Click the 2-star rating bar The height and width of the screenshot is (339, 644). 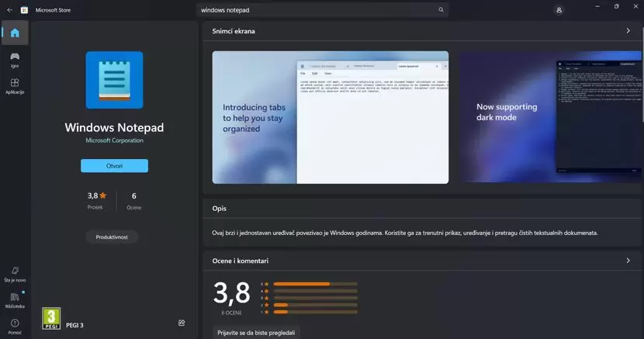315,305
